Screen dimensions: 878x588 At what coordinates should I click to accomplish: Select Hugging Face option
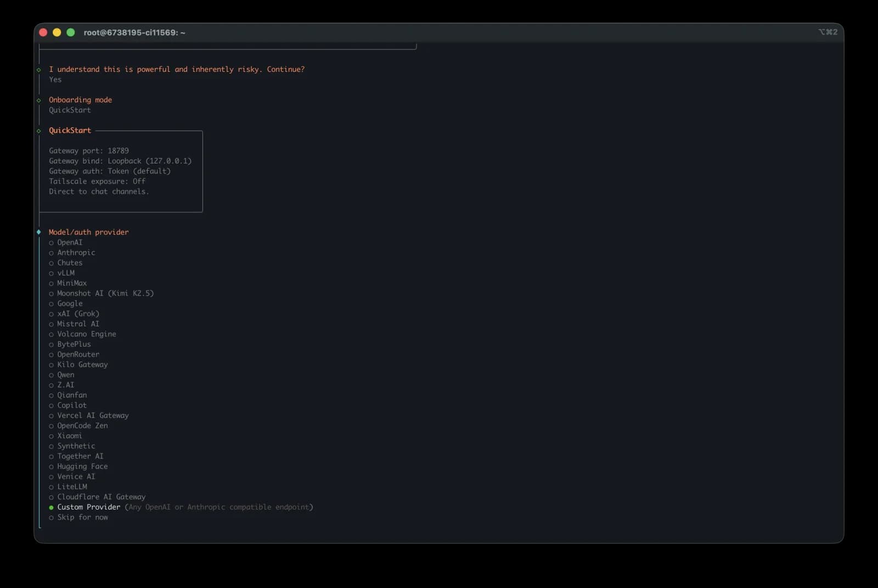pyautogui.click(x=78, y=467)
